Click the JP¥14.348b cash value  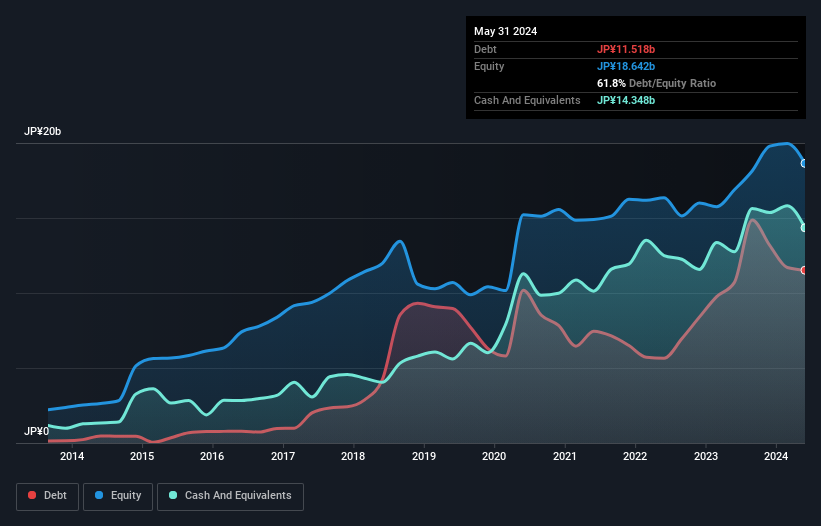tap(626, 100)
